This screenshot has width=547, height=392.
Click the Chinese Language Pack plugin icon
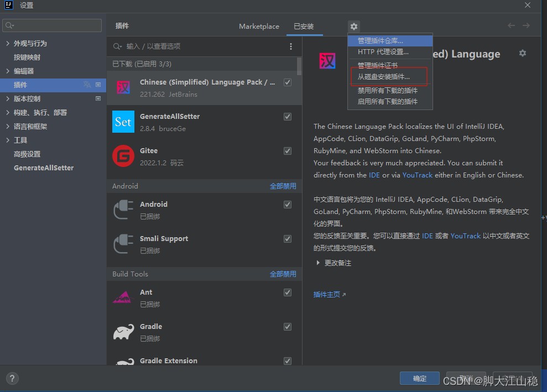coord(123,87)
